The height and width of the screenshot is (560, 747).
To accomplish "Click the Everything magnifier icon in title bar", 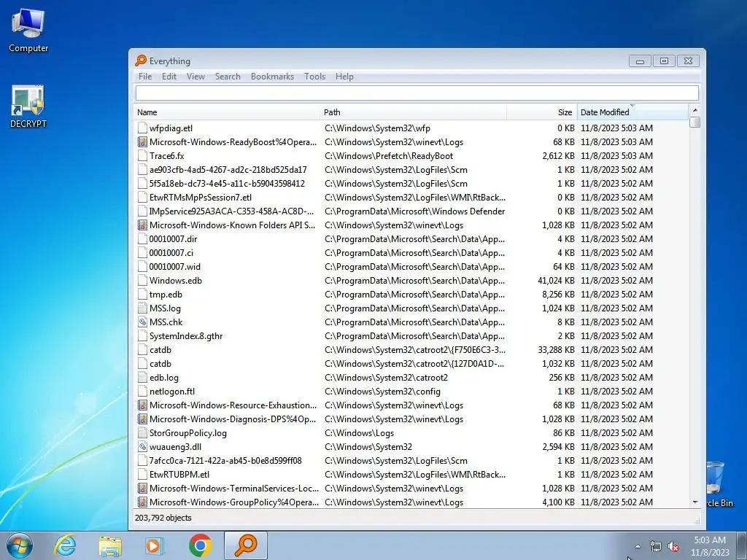I will [x=141, y=61].
